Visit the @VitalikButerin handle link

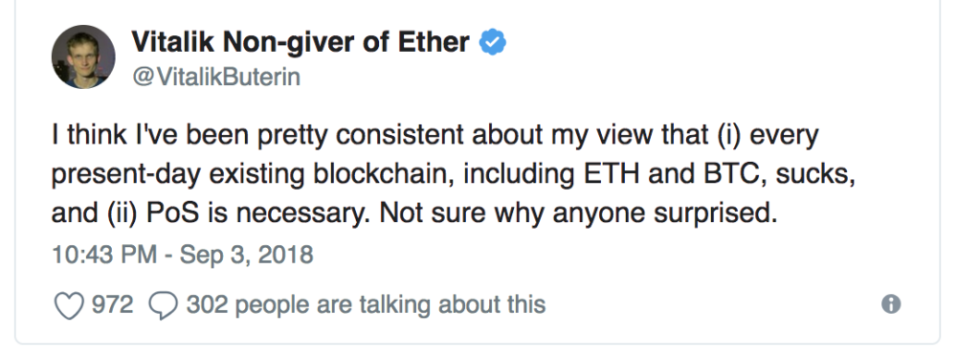click(216, 77)
